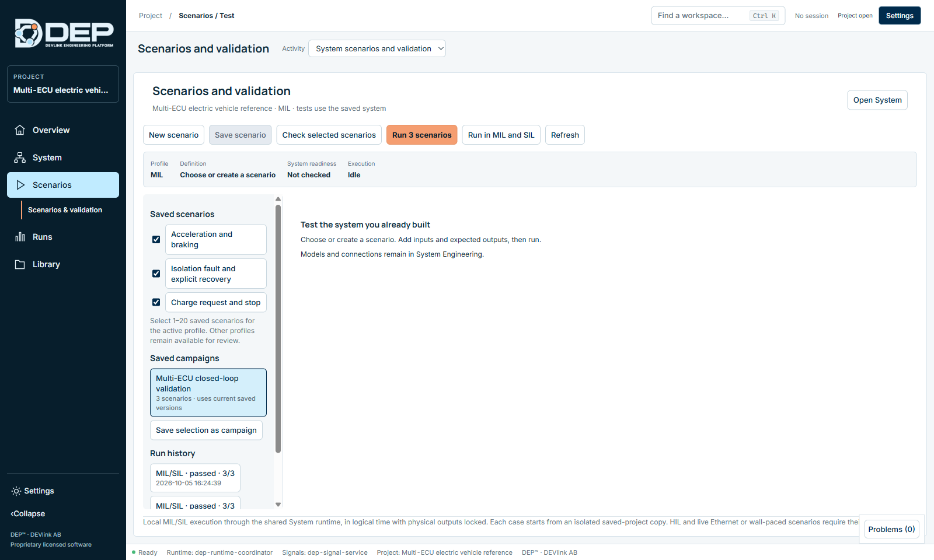Viewport: 934px width, 560px height.
Task: Click the DEP logo in the sidebar
Action: pos(64,33)
